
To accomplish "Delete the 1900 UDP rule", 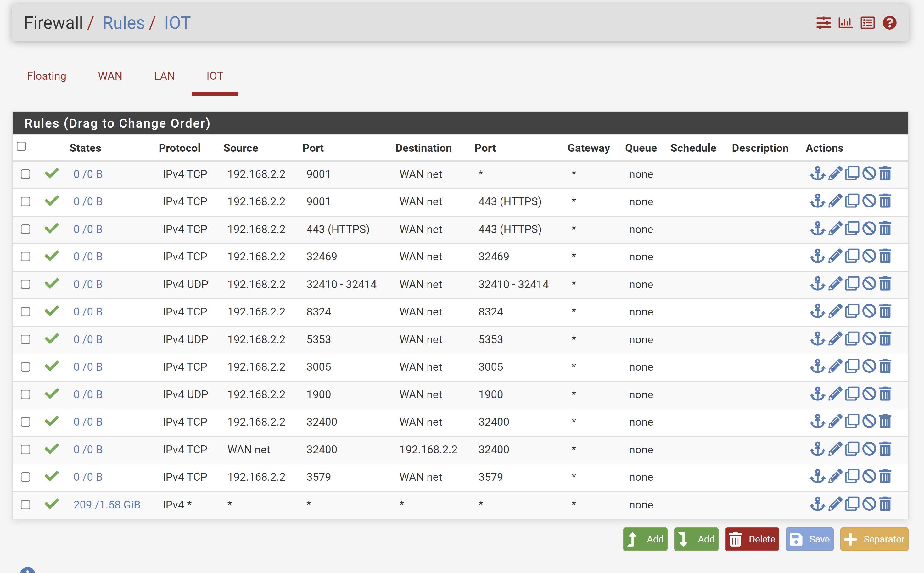I will click(885, 394).
